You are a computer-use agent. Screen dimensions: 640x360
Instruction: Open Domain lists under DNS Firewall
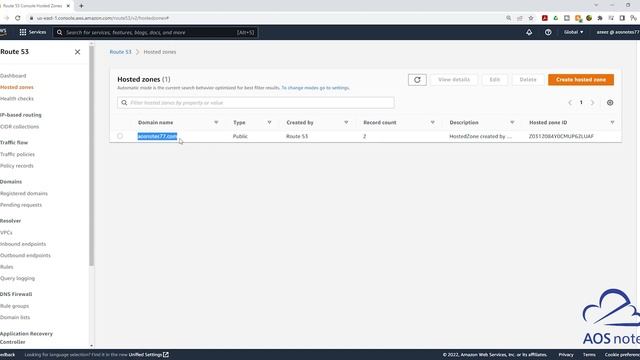(15, 318)
